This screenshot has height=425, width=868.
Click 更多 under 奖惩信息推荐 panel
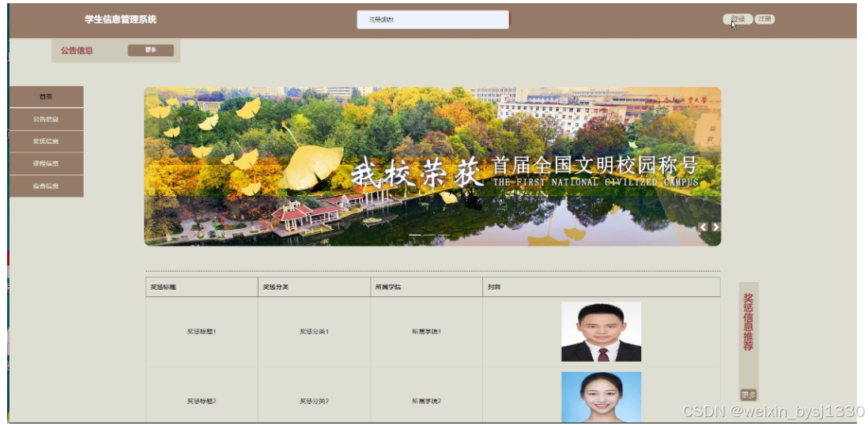(749, 395)
